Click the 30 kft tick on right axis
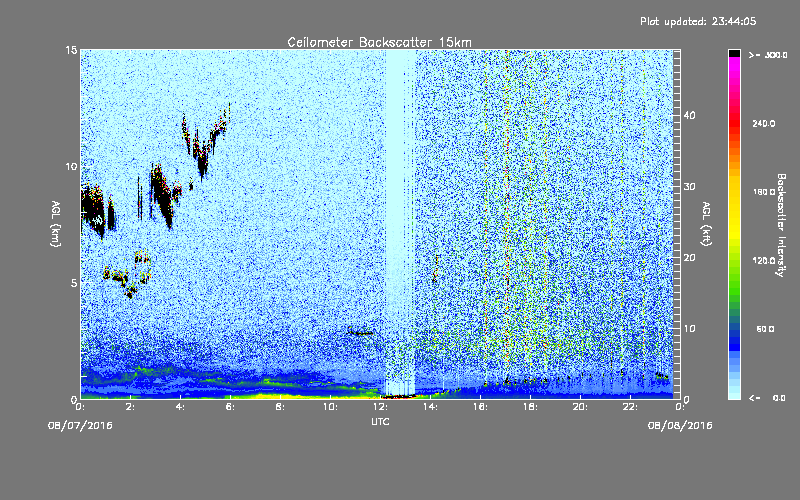This screenshot has height=500, width=800. [x=689, y=186]
